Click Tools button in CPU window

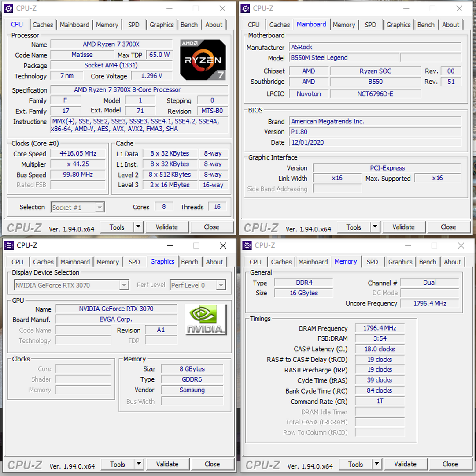[117, 227]
